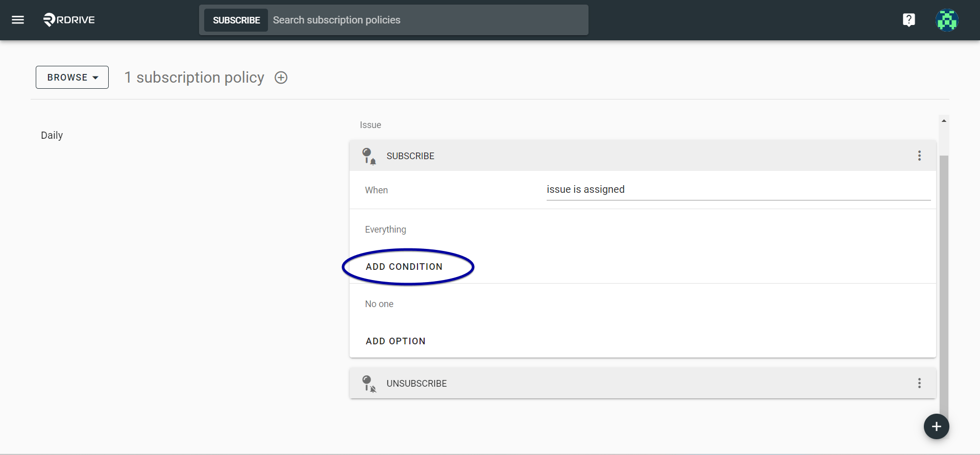The image size is (980, 455).
Task: Click the vertical scrollbar thumb
Action: point(944,288)
